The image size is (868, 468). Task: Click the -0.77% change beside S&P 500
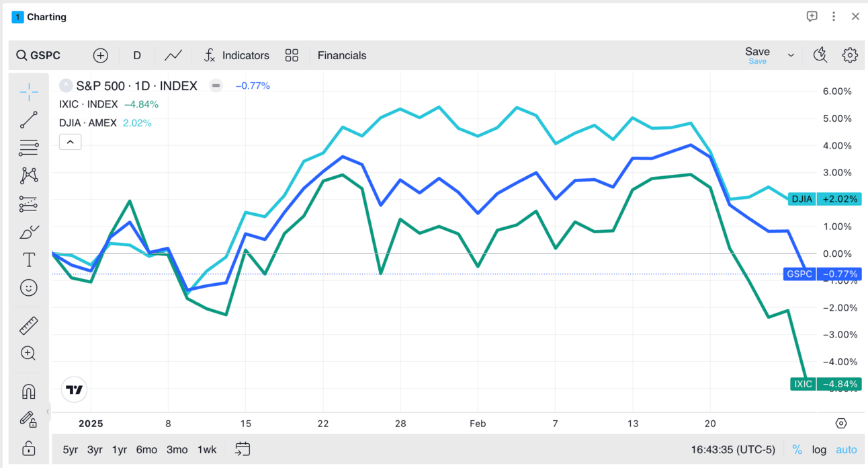coord(253,85)
